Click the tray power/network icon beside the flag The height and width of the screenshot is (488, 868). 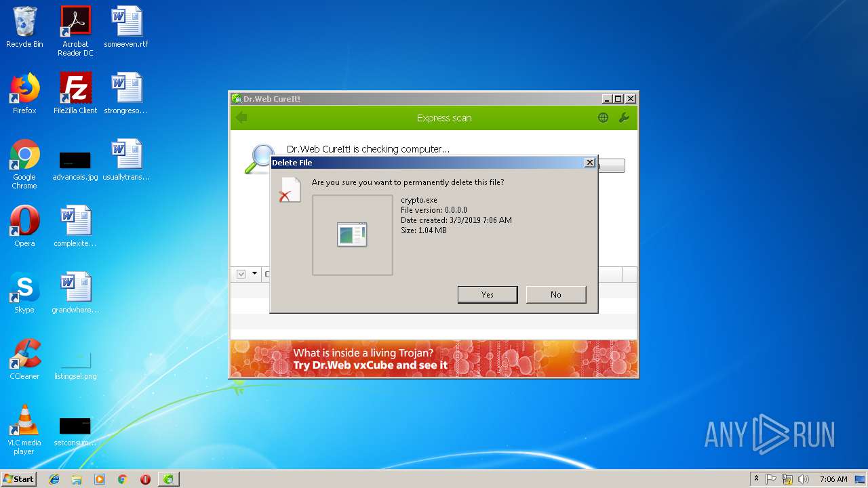coord(787,479)
